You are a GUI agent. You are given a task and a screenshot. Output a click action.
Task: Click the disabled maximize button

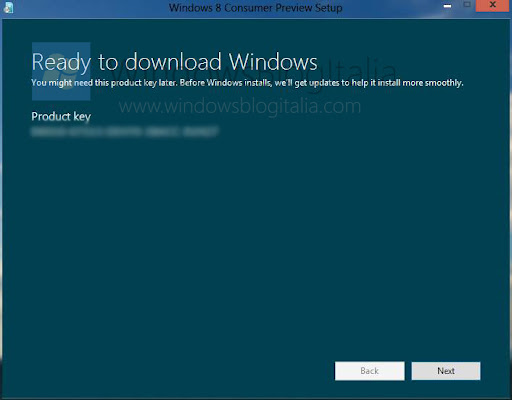coord(467,5)
